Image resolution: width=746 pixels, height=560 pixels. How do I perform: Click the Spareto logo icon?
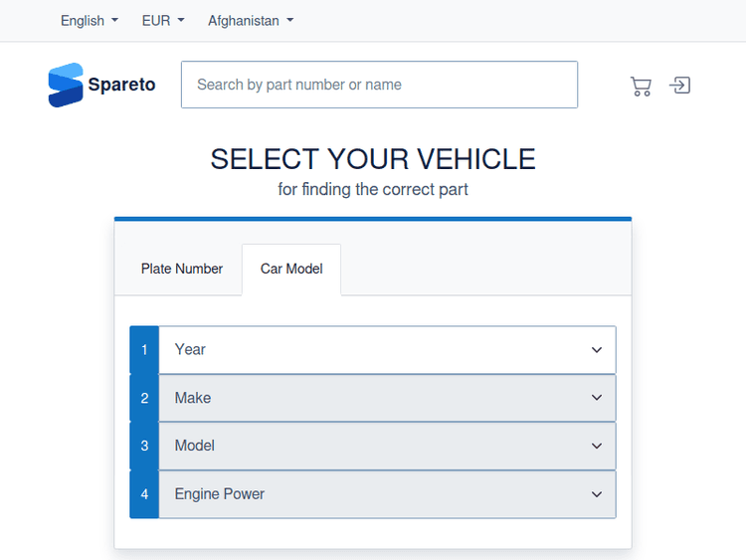[x=66, y=85]
